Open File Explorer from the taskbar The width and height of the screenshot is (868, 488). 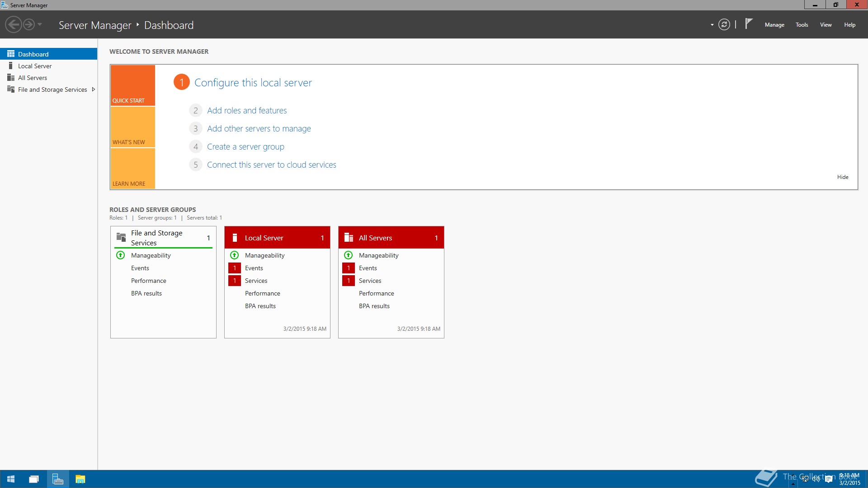click(80, 479)
